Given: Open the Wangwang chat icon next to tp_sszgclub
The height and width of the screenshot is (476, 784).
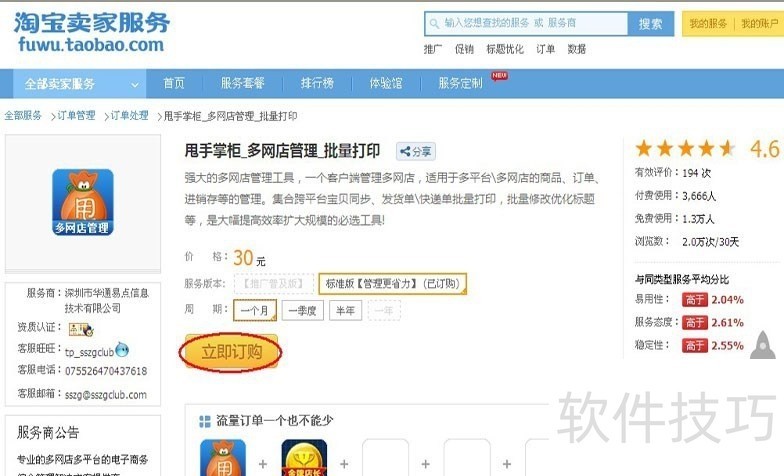Looking at the screenshot, I should 122,350.
